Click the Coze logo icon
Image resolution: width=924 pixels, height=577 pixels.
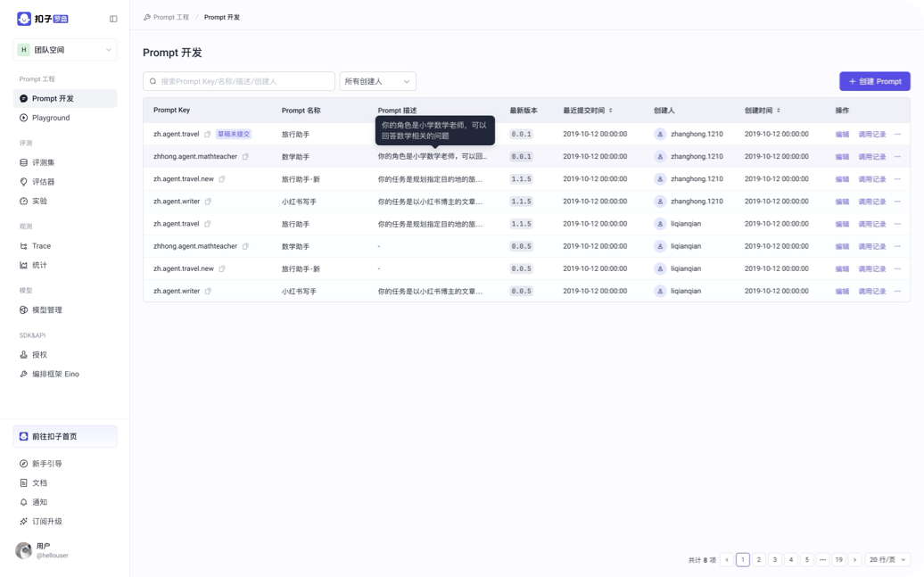point(24,19)
